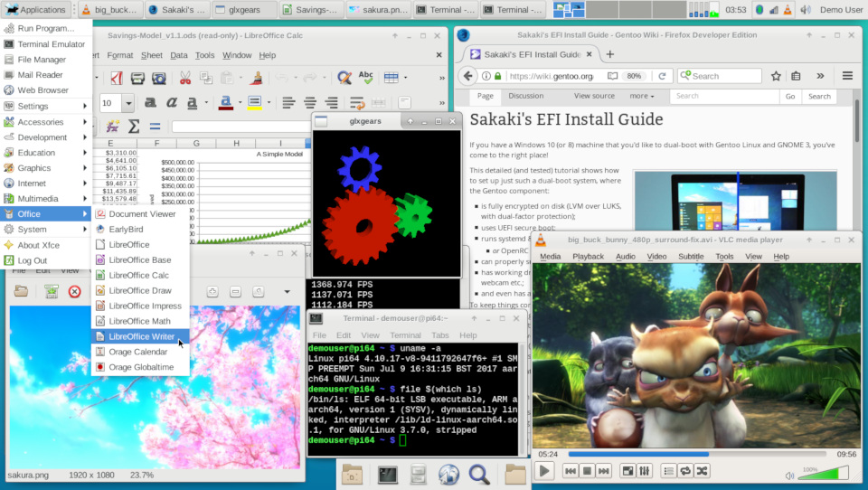Click the Wrap Text icon in Calc
The width and height of the screenshot is (868, 490).
click(x=357, y=102)
